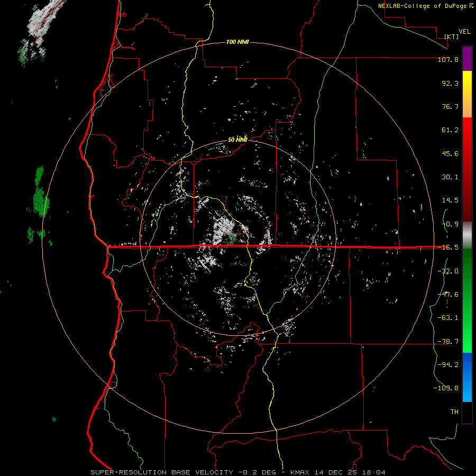Select the -0.9 scale value
The width and height of the screenshot is (476, 476).
[x=448, y=224]
